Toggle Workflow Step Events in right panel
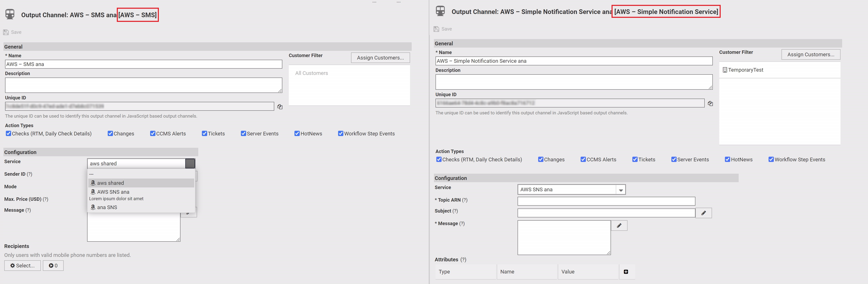Viewport: 868px width, 284px height. [x=771, y=159]
